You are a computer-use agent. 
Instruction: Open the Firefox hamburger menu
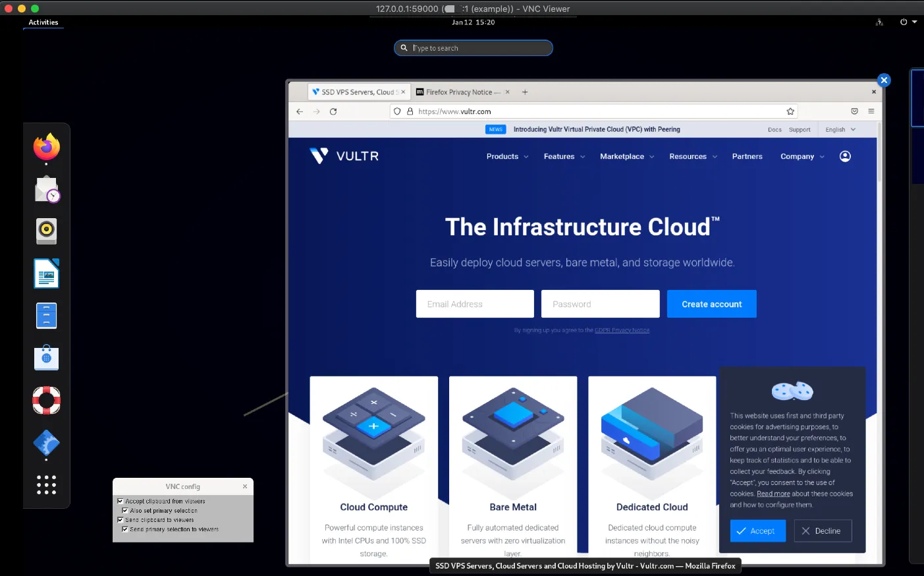871,111
